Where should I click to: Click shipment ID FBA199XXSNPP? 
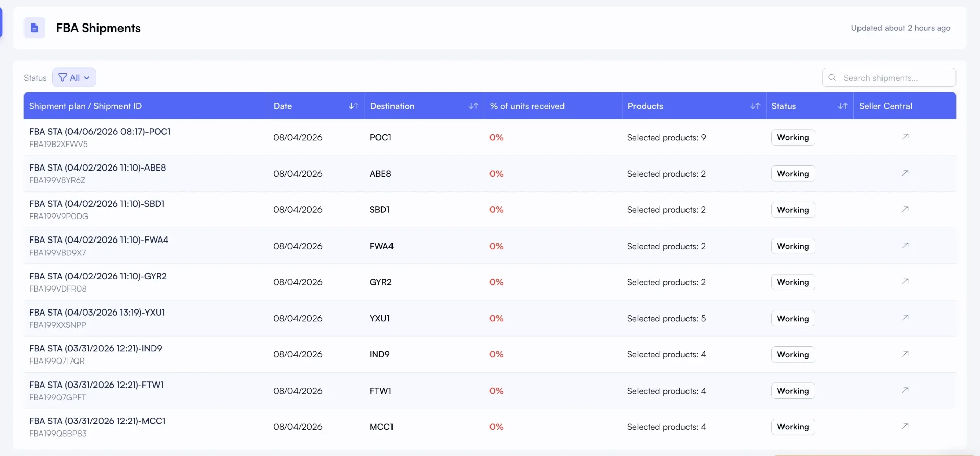[x=58, y=325]
